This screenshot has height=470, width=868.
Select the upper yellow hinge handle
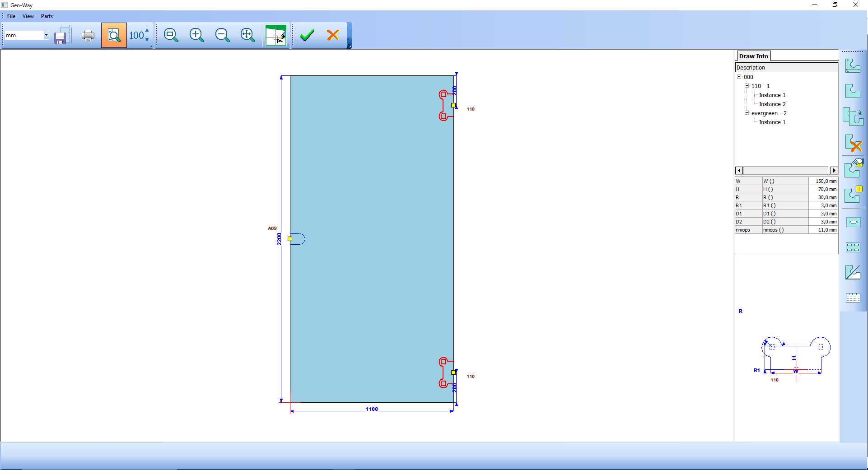(x=453, y=105)
